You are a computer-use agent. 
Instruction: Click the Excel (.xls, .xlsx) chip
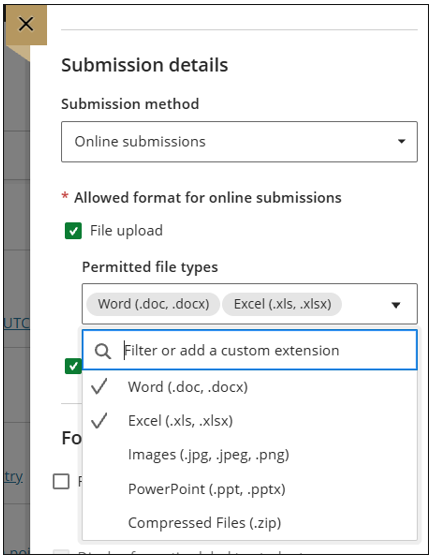pyautogui.click(x=282, y=304)
